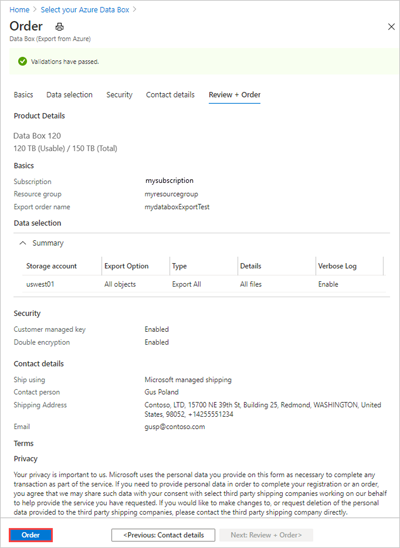400x548 pixels.
Task: Click the Storage account column header
Action: pos(51,266)
